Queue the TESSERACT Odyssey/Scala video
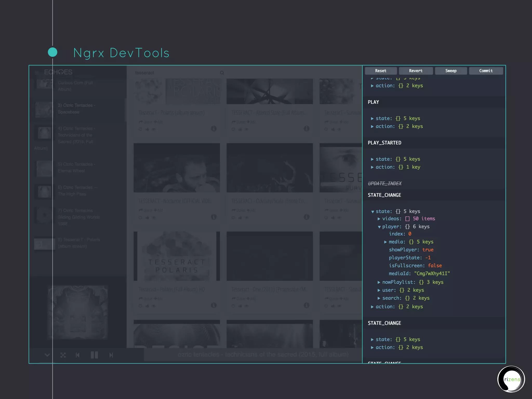532x399 pixels. tap(238, 210)
